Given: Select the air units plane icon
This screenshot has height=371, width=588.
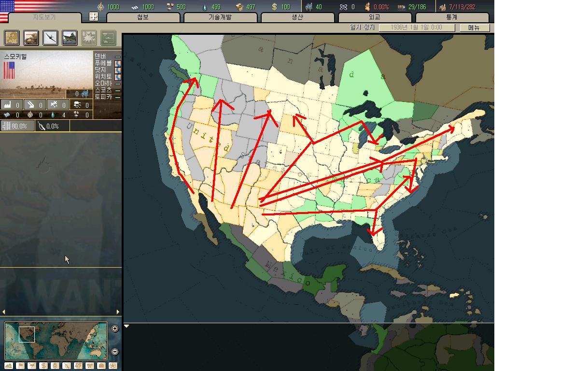Looking at the screenshot, I should coord(50,38).
